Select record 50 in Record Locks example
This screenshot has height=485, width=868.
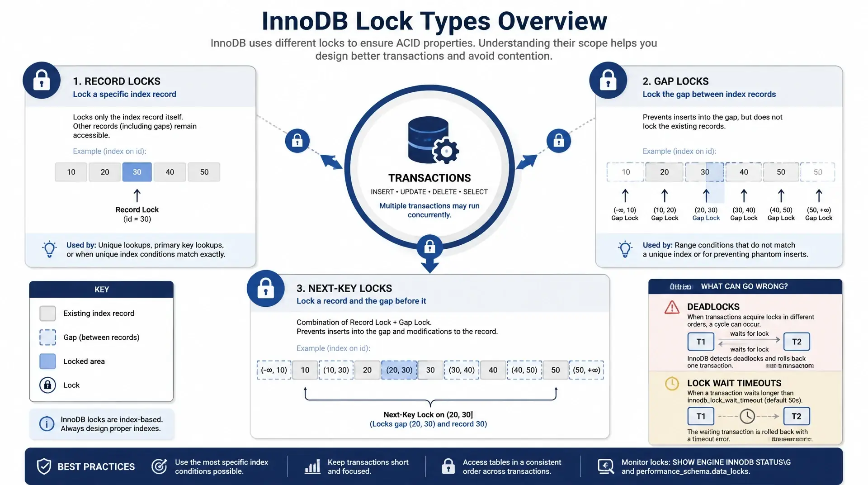pyautogui.click(x=204, y=172)
